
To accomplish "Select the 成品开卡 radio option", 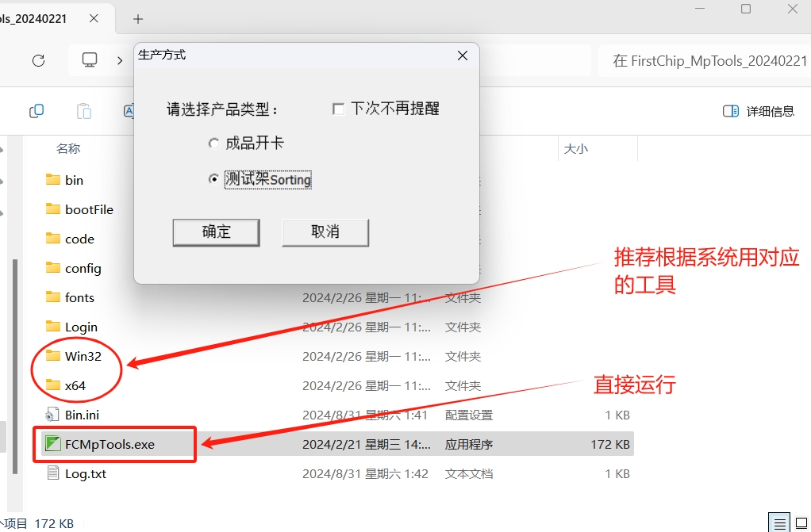I will pyautogui.click(x=213, y=144).
